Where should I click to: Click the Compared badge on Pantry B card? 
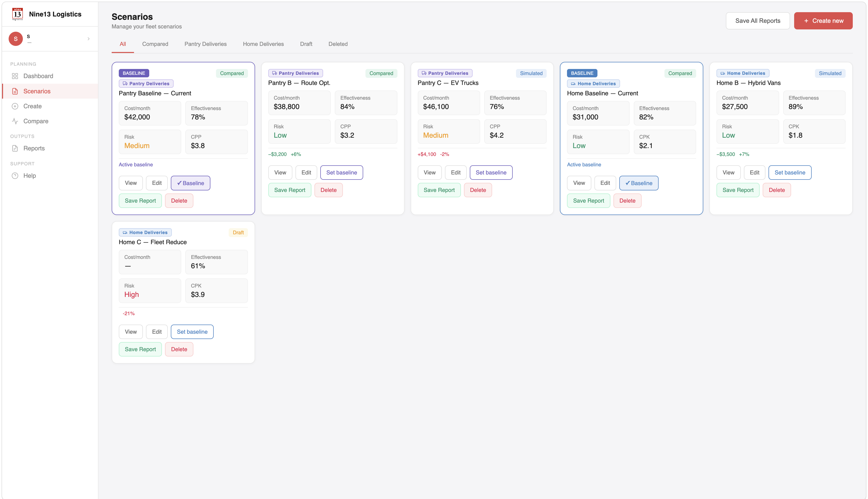[381, 73]
